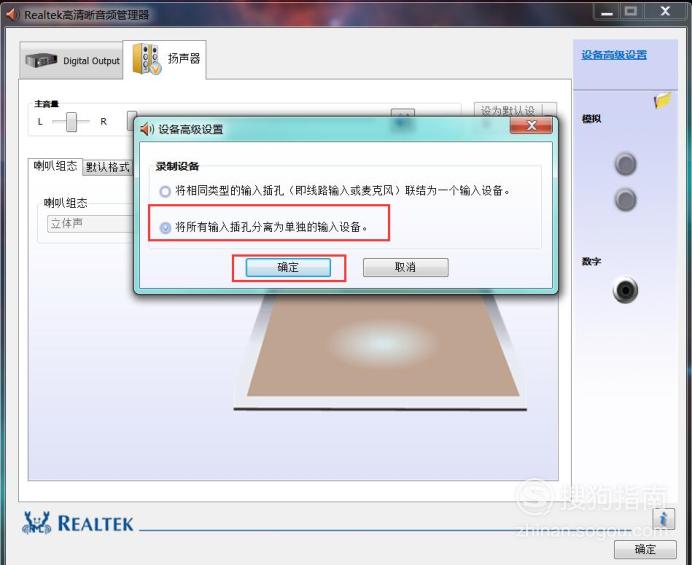
Task: Switch to the Digital Output tab
Action: pos(71,60)
